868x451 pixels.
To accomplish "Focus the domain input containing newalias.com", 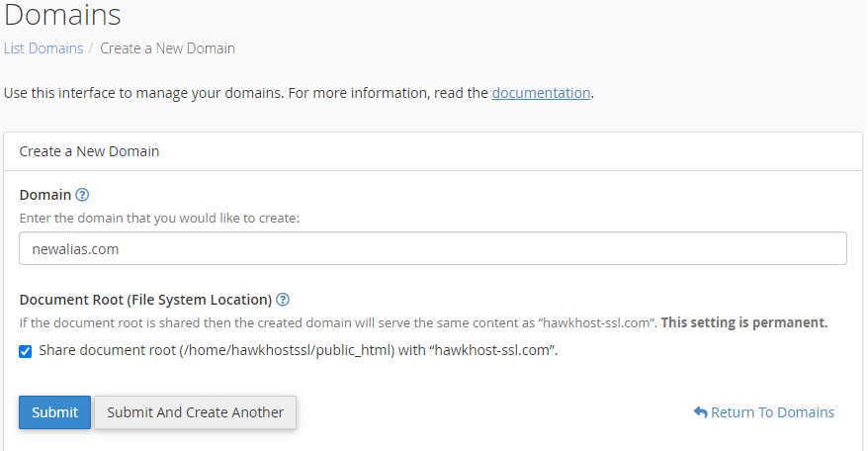I will (432, 249).
